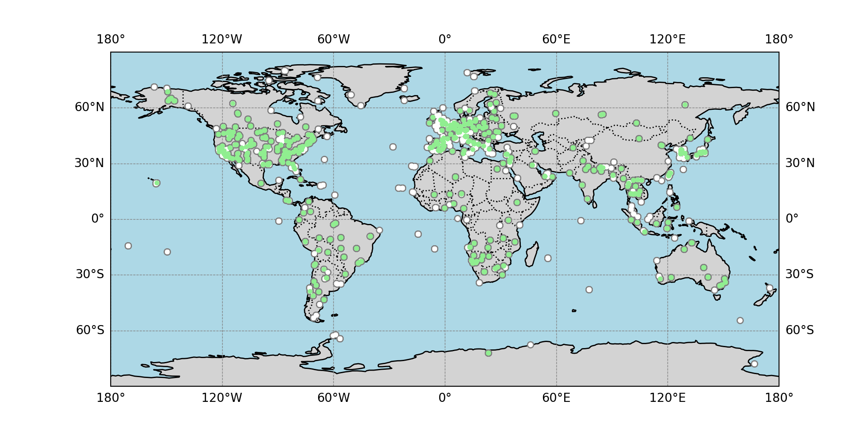
Task: Click the top-axis 0° longitude label
Action: 445,39
